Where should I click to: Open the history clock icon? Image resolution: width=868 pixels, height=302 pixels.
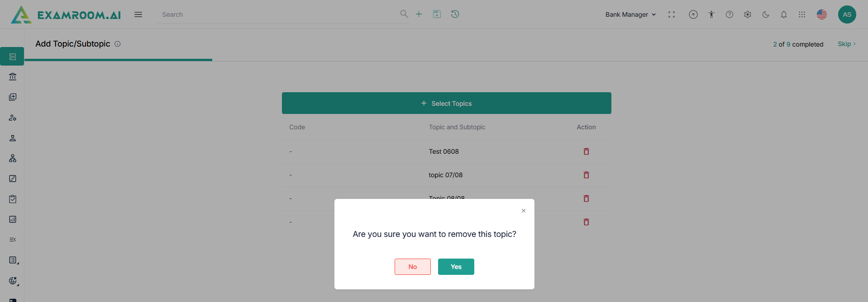click(455, 14)
